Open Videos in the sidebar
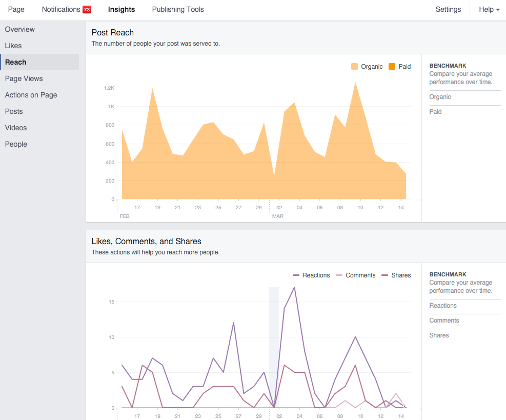506x420 pixels. (x=16, y=128)
